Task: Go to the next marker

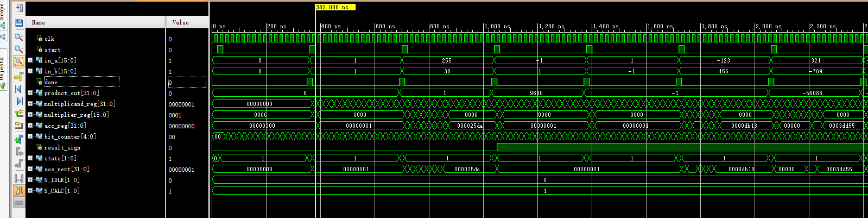Action: point(19,164)
